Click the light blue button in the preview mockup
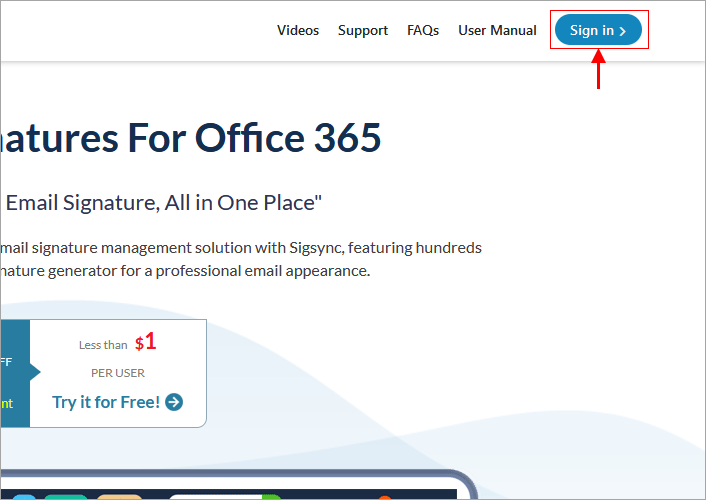The image size is (706, 500). click(x=22, y=496)
